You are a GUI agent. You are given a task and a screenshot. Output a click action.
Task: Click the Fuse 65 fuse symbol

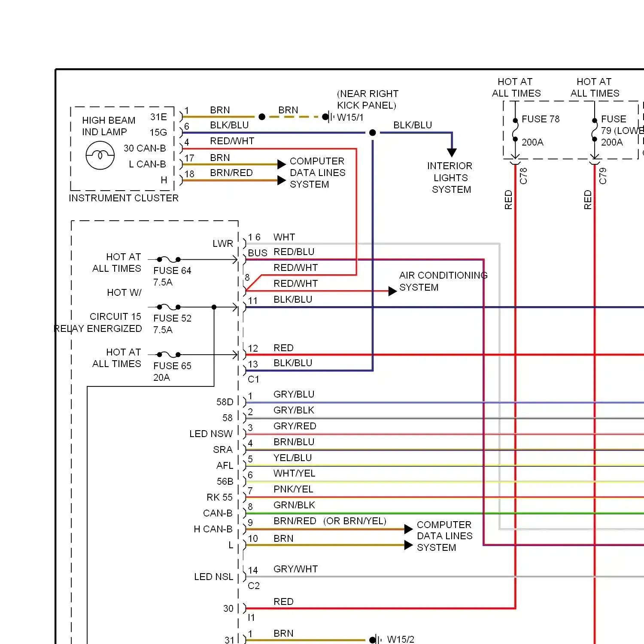(x=169, y=355)
